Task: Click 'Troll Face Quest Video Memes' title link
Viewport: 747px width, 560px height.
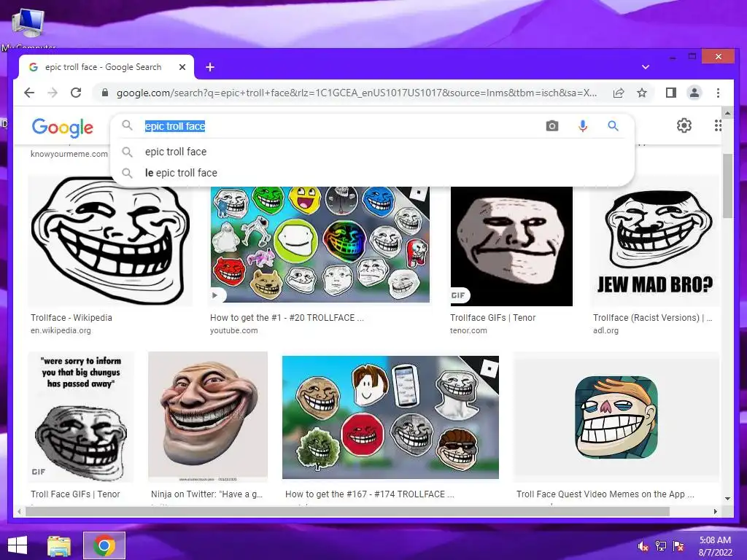Action: pos(605,494)
